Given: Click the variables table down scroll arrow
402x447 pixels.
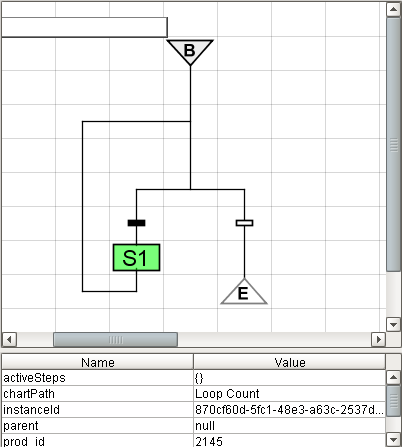Looking at the screenshot, I should pyautogui.click(x=393, y=440).
